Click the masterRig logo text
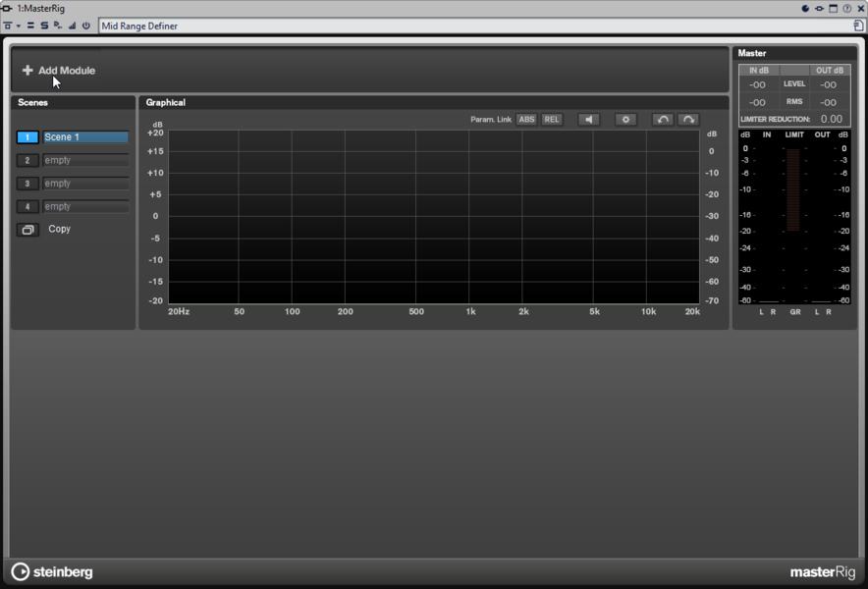The width and height of the screenshot is (868, 589). pos(823,572)
